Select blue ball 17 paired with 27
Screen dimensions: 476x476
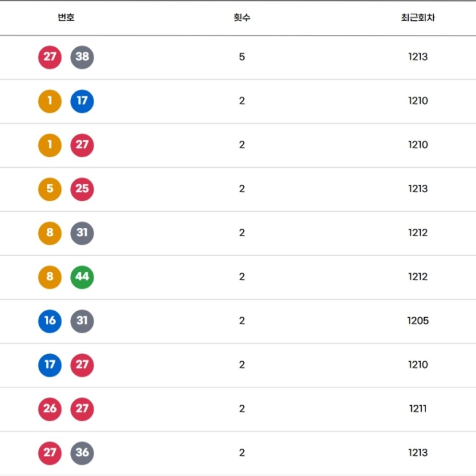click(50, 365)
